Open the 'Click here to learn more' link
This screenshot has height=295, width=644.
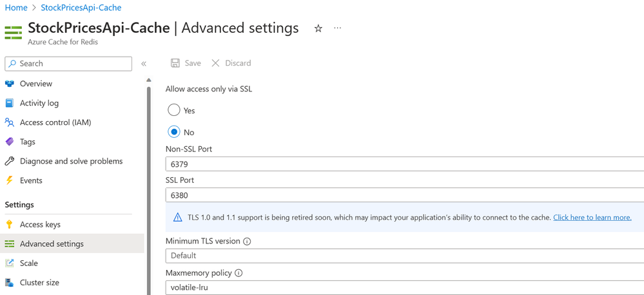click(592, 218)
